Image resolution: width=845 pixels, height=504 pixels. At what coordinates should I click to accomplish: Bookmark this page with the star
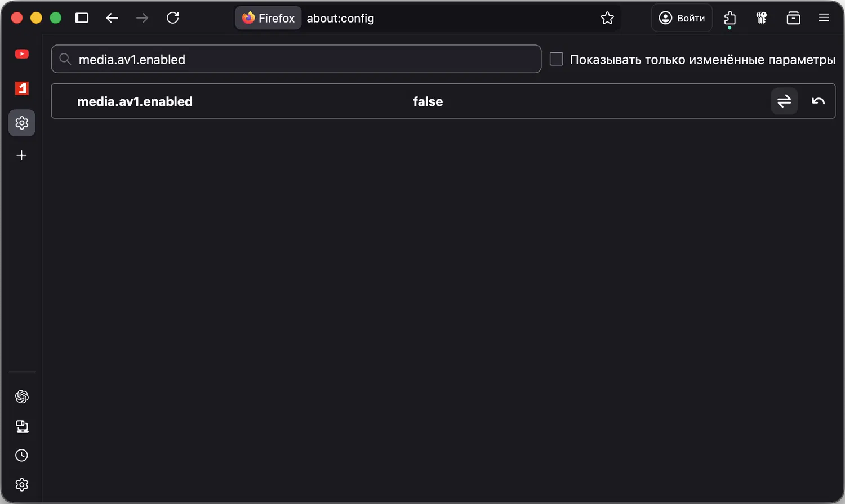607,18
